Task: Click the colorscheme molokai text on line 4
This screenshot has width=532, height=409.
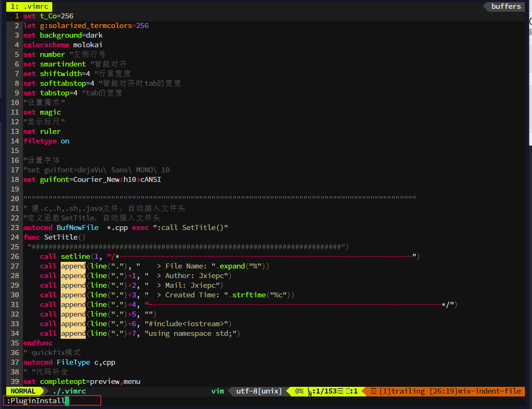Action: [63, 45]
